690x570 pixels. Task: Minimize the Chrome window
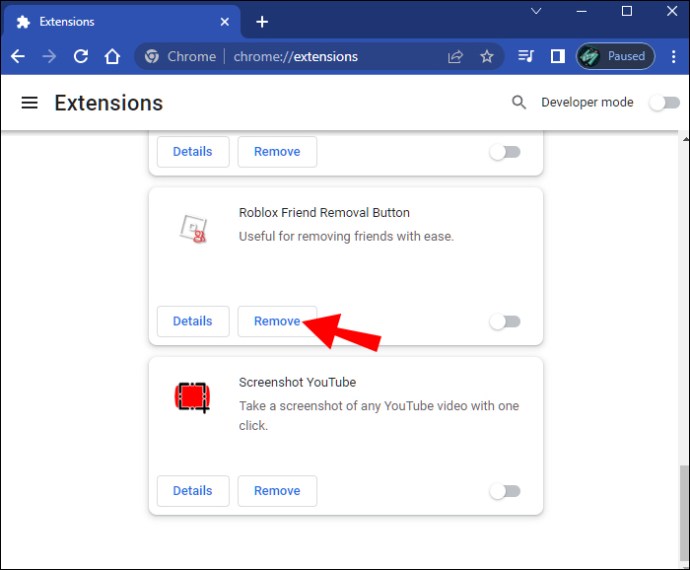pos(581,11)
